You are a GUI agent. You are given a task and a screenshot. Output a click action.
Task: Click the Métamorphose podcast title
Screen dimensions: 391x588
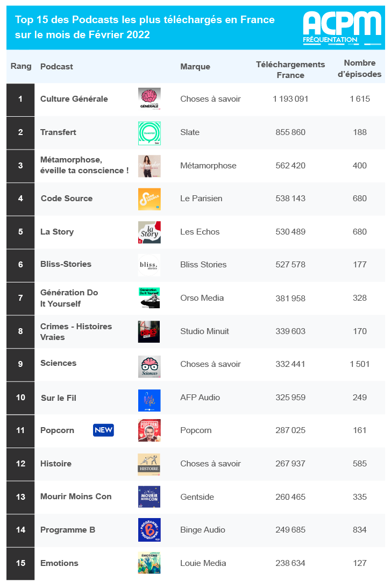click(84, 165)
